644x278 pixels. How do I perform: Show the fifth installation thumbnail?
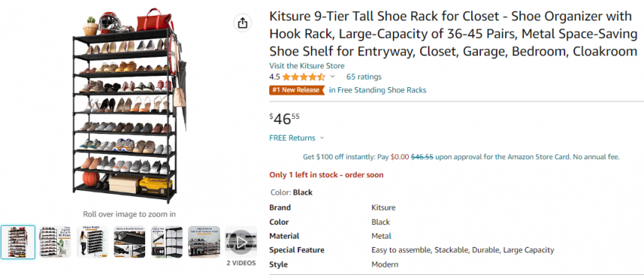167,242
